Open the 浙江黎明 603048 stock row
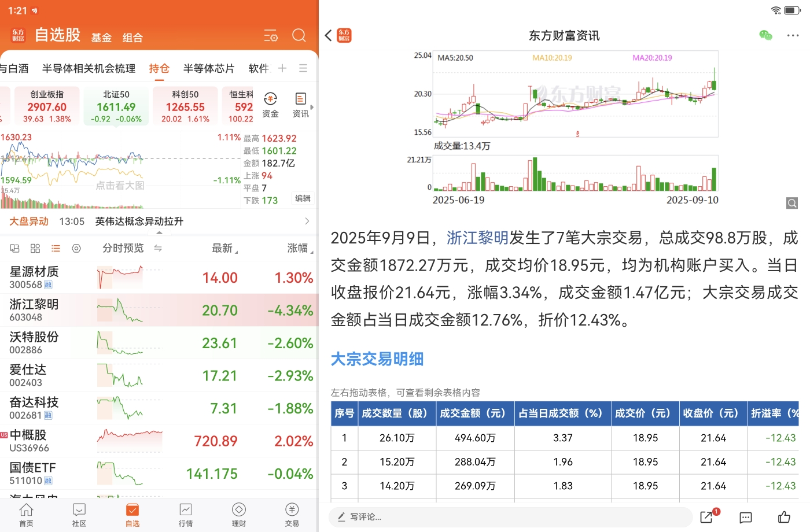The image size is (810, 532). coord(159,311)
